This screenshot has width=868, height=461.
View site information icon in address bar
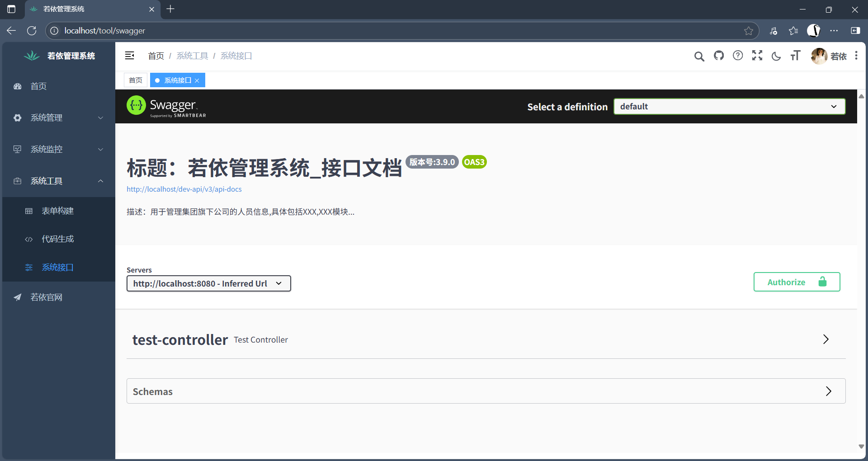click(x=54, y=31)
